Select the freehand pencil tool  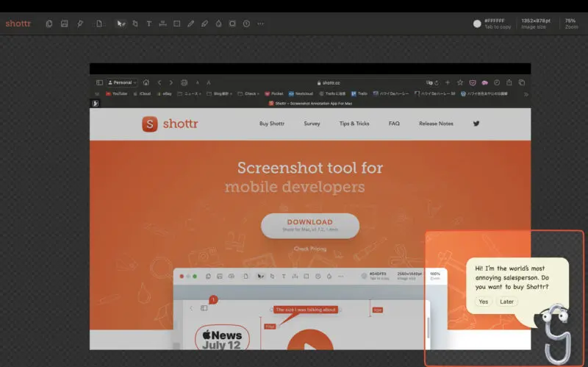(190, 24)
